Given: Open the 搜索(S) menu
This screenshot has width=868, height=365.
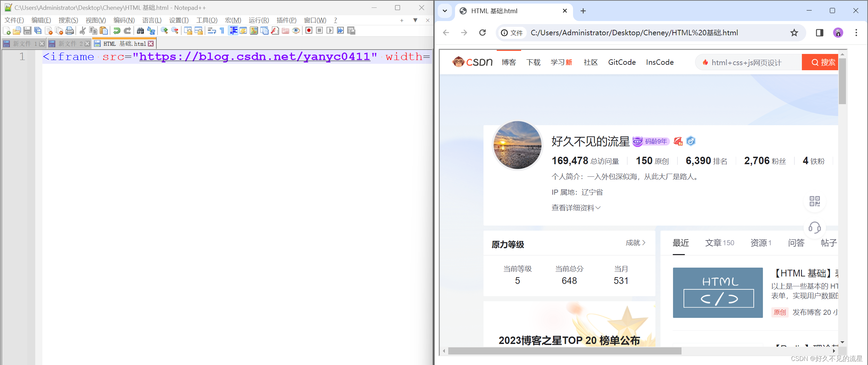Looking at the screenshot, I should (68, 20).
